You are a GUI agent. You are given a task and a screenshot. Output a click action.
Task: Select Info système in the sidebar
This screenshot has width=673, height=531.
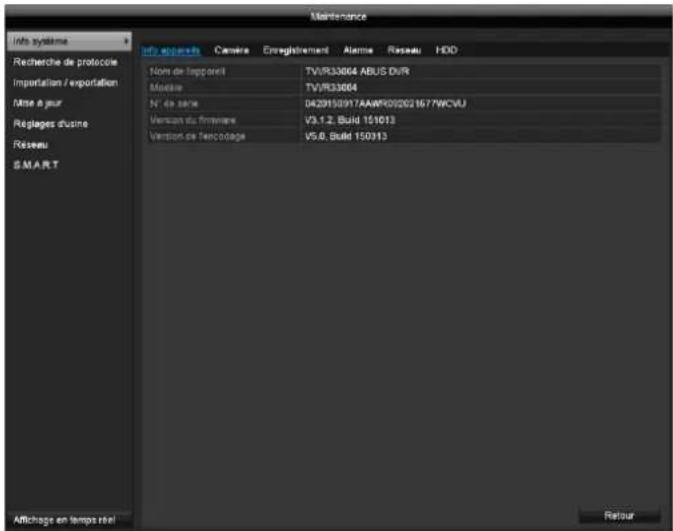click(69, 41)
